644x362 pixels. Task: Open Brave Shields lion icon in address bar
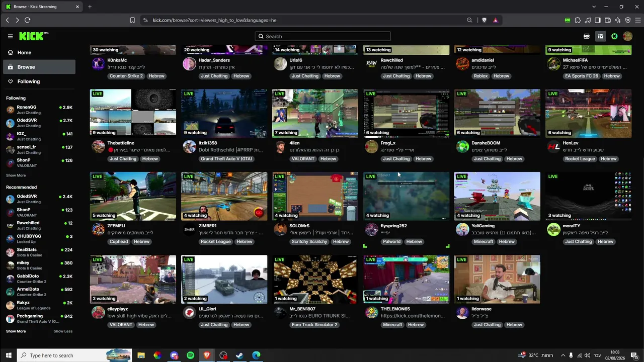[x=485, y=20]
